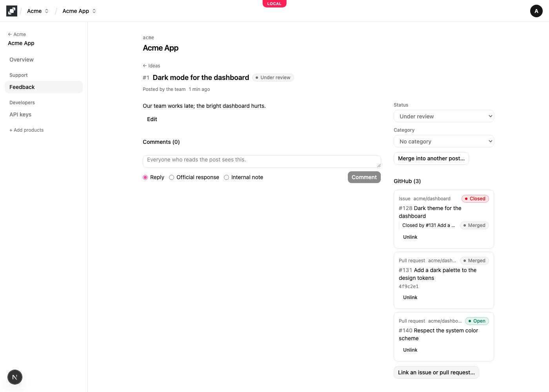Open the Status dropdown showing Under review

[x=444, y=116]
